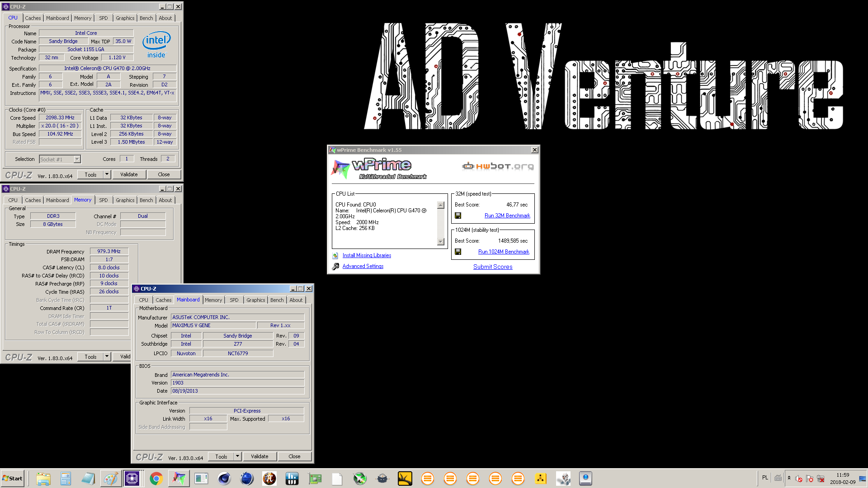The height and width of the screenshot is (488, 868).
Task: Open the green graphics card taskbar icon
Action: pyautogui.click(x=315, y=479)
